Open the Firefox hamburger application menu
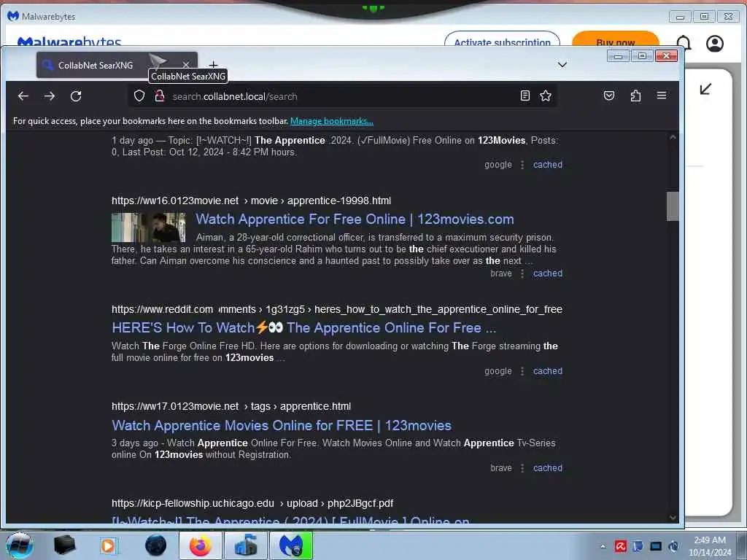The width and height of the screenshot is (747, 560). click(662, 96)
